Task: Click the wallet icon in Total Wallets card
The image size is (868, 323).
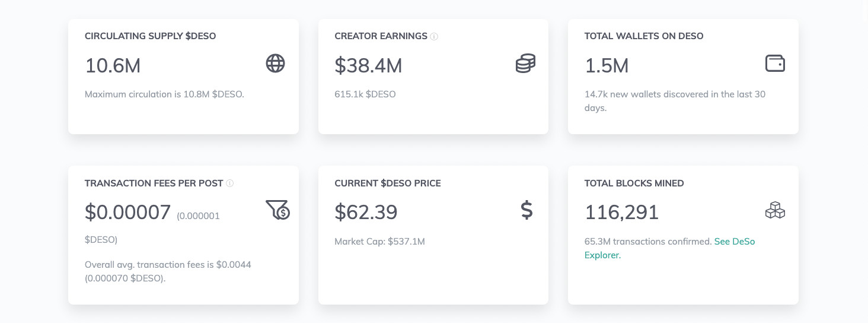Action: pyautogui.click(x=775, y=64)
